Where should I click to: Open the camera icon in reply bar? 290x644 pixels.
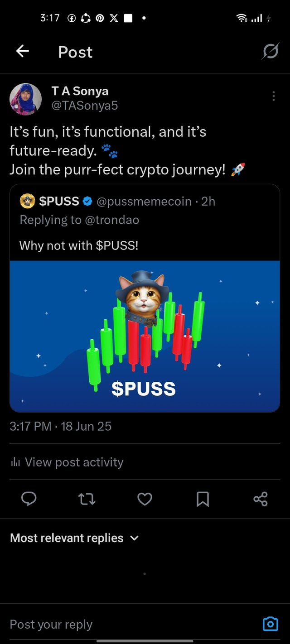(271, 625)
